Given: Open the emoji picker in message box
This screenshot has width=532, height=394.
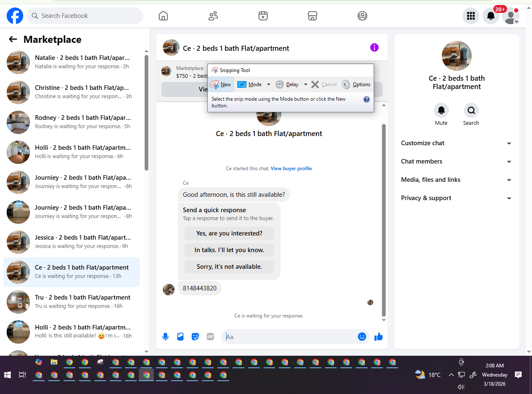Looking at the screenshot, I should pos(362,337).
